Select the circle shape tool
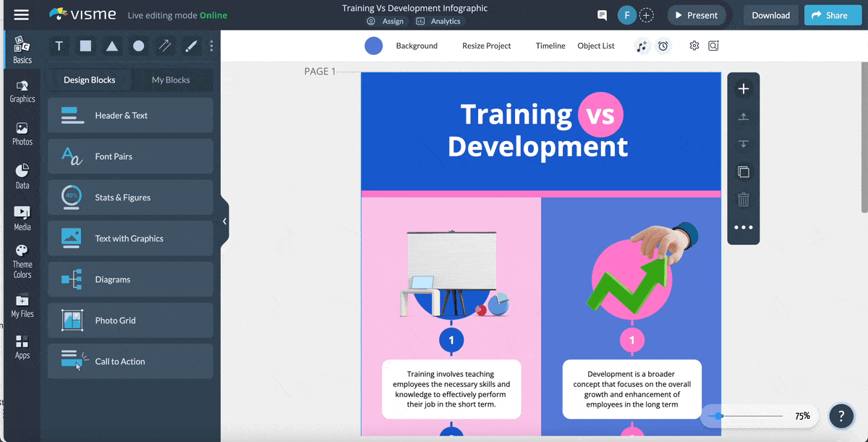 click(x=138, y=46)
